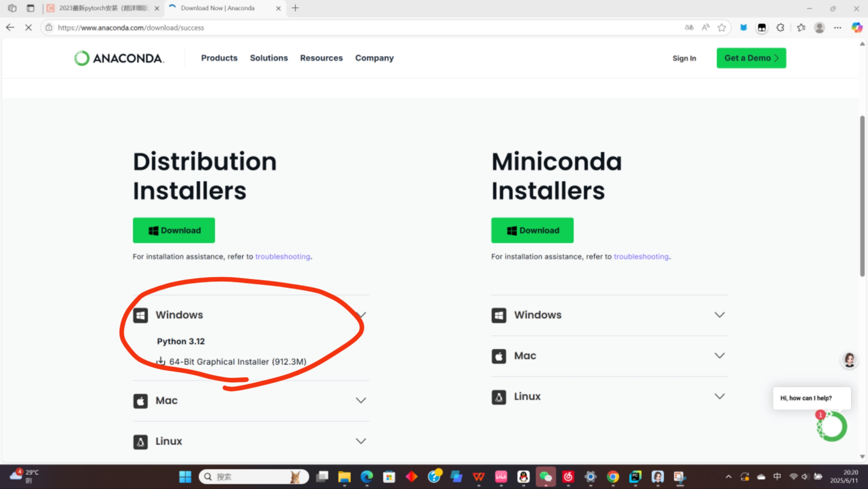Click the Sign In link
868x489 pixels.
coord(684,58)
